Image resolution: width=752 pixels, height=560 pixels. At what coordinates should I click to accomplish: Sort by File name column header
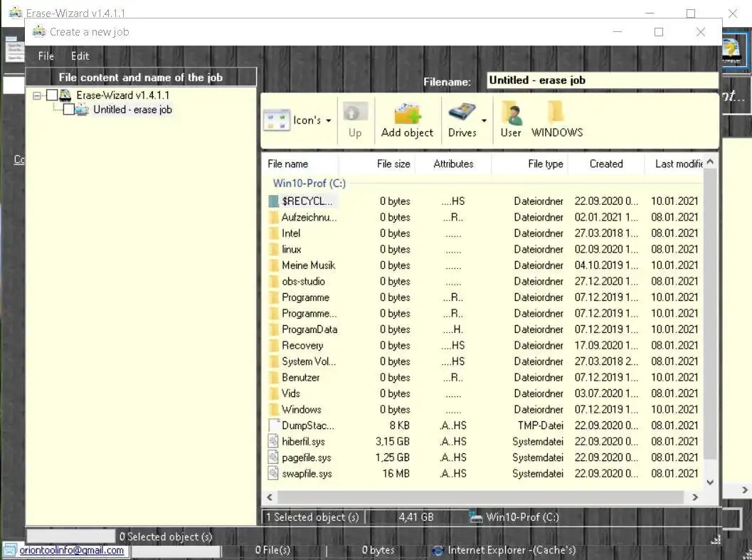pos(301,164)
